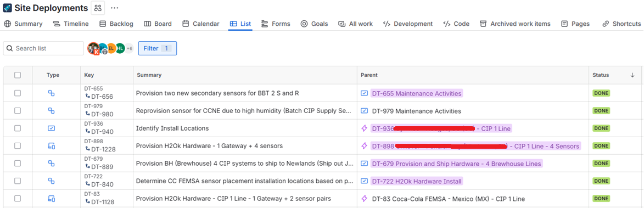Image resolution: width=644 pixels, height=208 pixels.
Task: Check the row checkbox for DT-840
Action: (x=17, y=181)
